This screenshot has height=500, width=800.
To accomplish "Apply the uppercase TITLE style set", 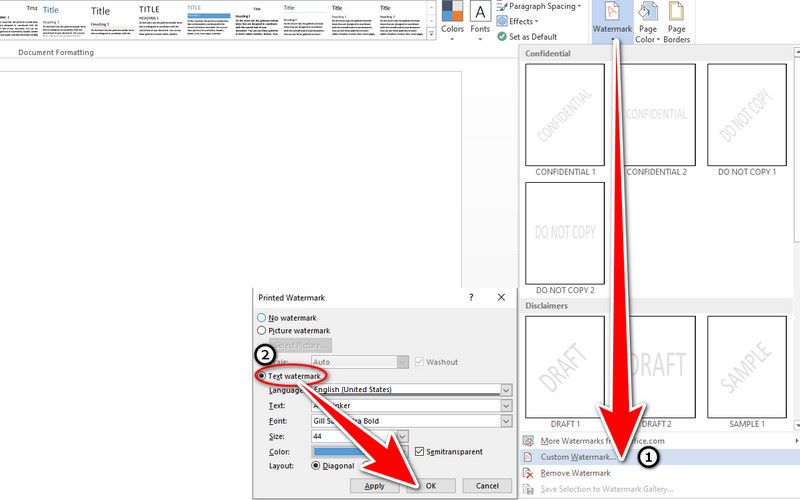I will pos(160,20).
